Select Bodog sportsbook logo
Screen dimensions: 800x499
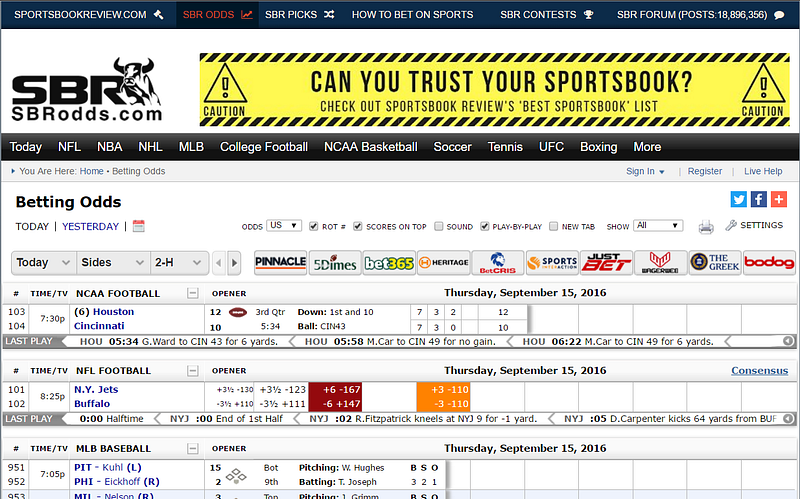pos(769,263)
